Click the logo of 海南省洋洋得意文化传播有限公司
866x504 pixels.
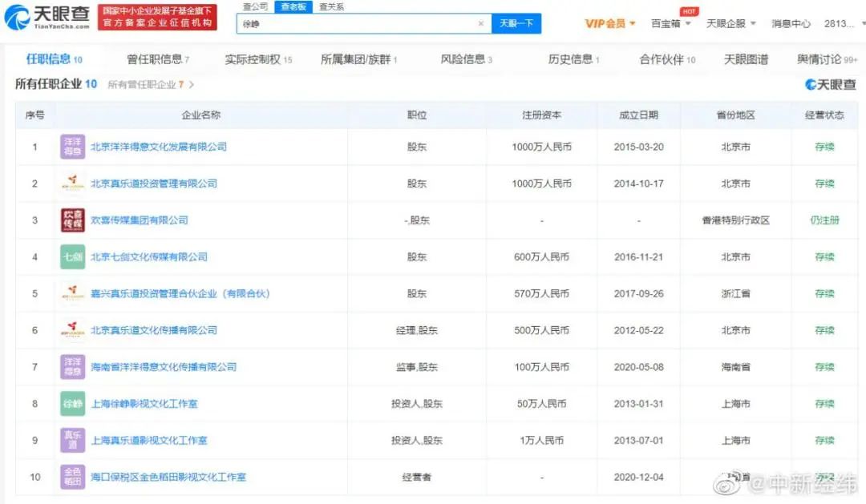72,366
